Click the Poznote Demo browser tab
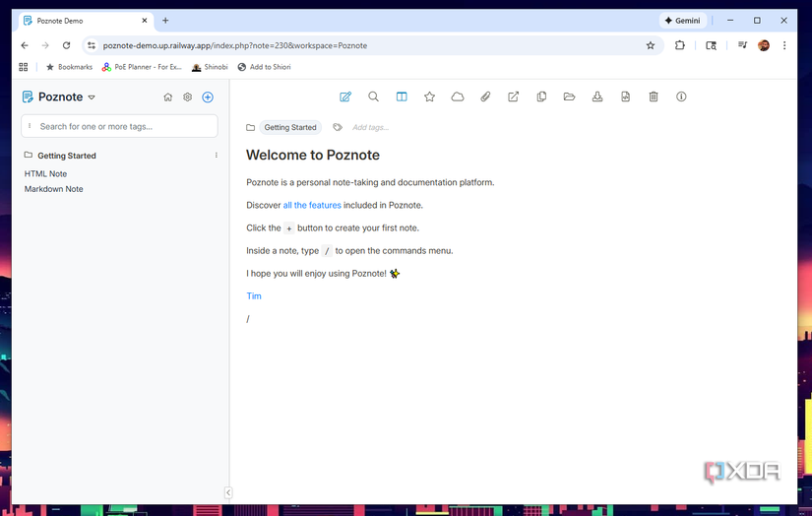Screen dimensions: 812x516 (x=87, y=21)
